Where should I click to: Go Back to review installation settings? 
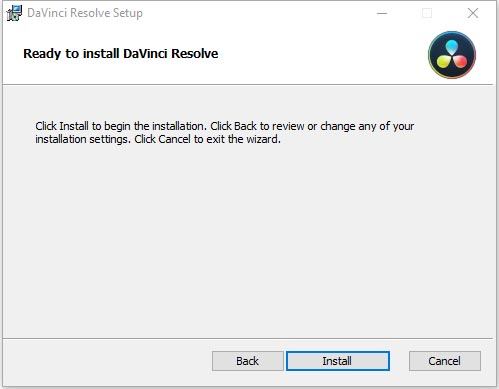(247, 361)
